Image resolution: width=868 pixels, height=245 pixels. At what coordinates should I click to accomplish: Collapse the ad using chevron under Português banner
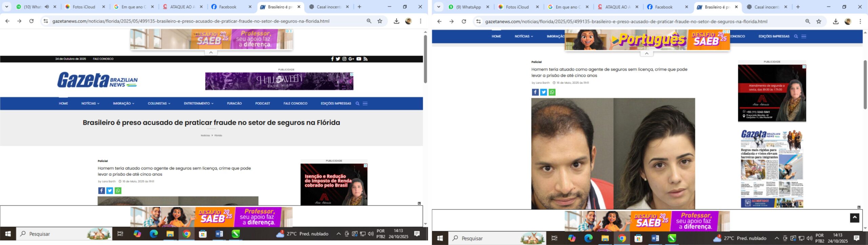tap(646, 54)
